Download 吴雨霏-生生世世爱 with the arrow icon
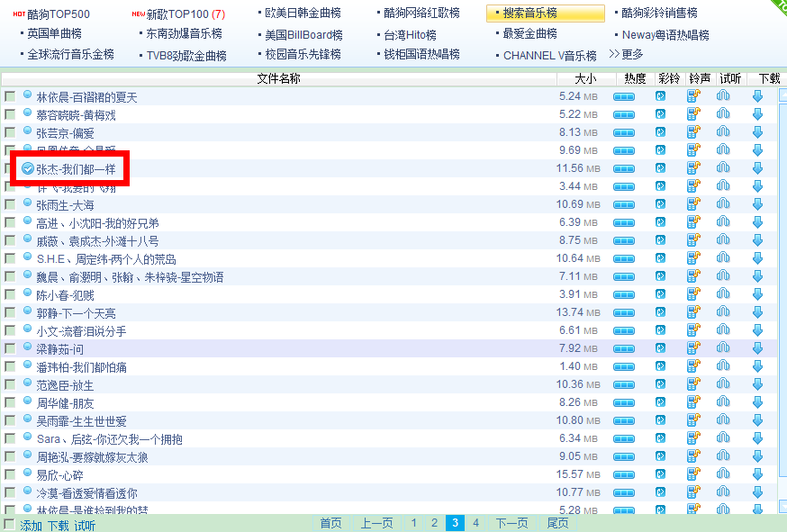Screen dimensions: 787x532 pyautogui.click(x=757, y=420)
